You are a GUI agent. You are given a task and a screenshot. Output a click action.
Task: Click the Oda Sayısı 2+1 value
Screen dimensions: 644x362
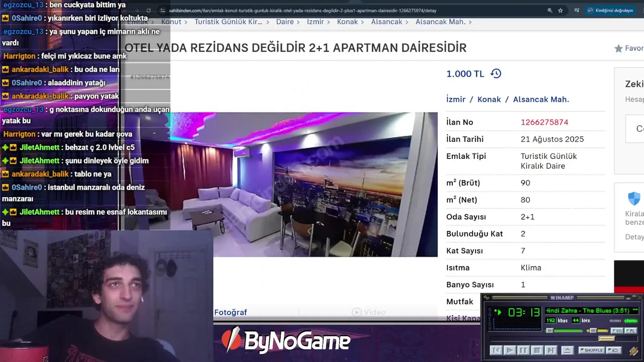coord(527,217)
